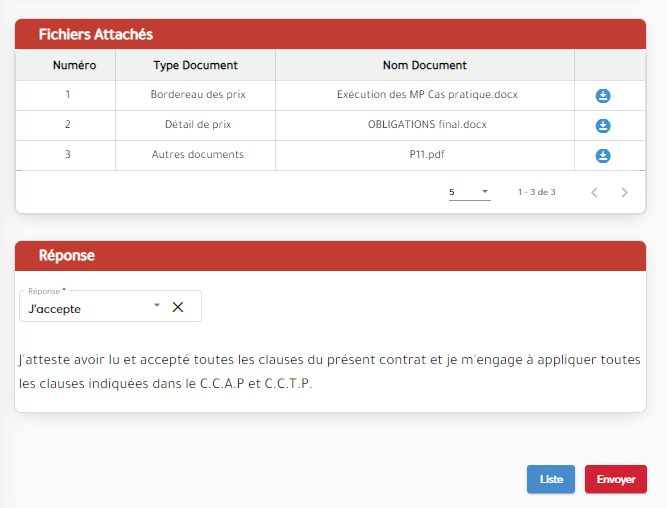Expand the Réponse dropdown arrow

(157, 307)
